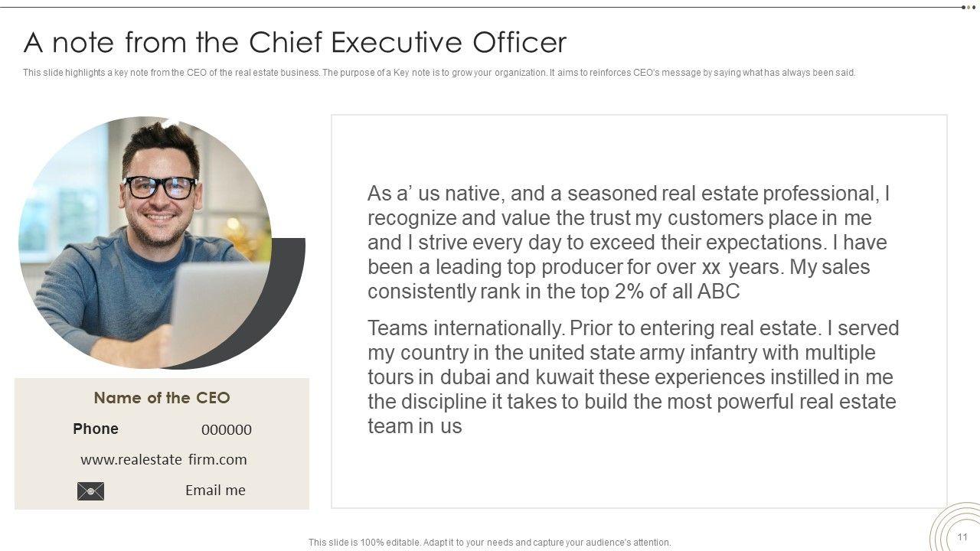Click the envelope email icon
This screenshot has height=551, width=980.
pyautogui.click(x=90, y=491)
